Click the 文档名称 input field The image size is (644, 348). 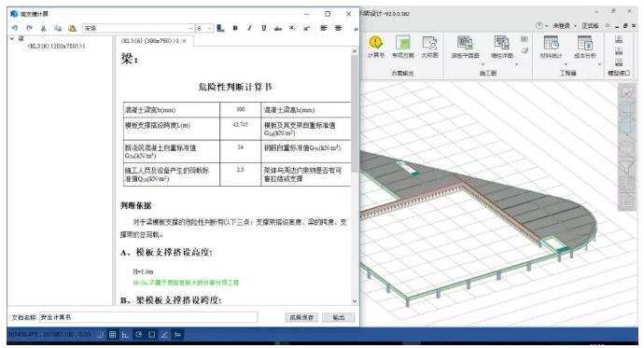tap(148, 317)
